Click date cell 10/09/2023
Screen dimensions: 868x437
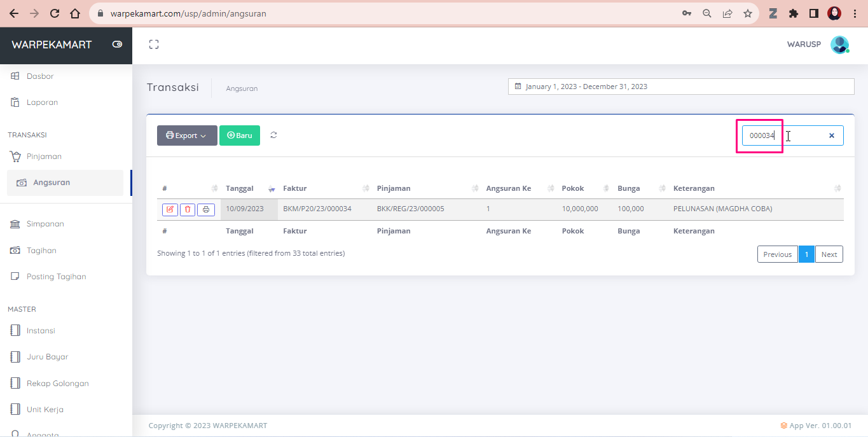pos(245,209)
